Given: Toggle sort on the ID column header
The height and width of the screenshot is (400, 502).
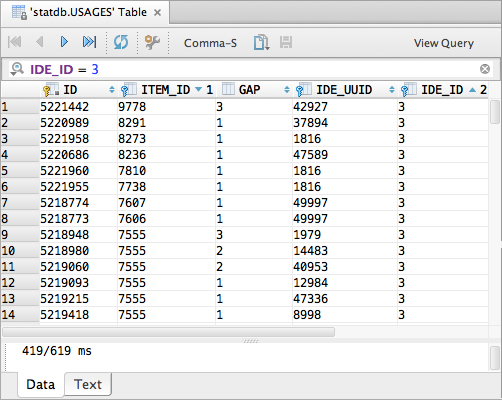Looking at the screenshot, I should [x=112, y=90].
